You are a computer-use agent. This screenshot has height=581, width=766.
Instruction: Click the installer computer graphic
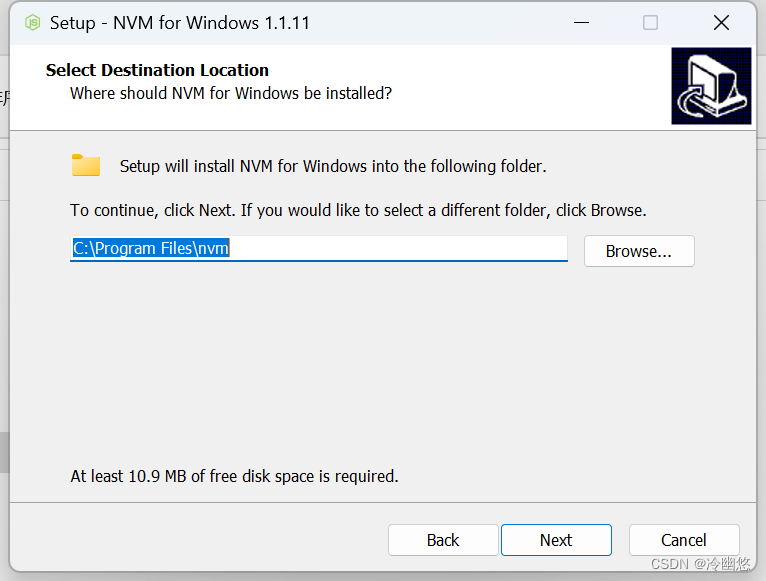711,86
